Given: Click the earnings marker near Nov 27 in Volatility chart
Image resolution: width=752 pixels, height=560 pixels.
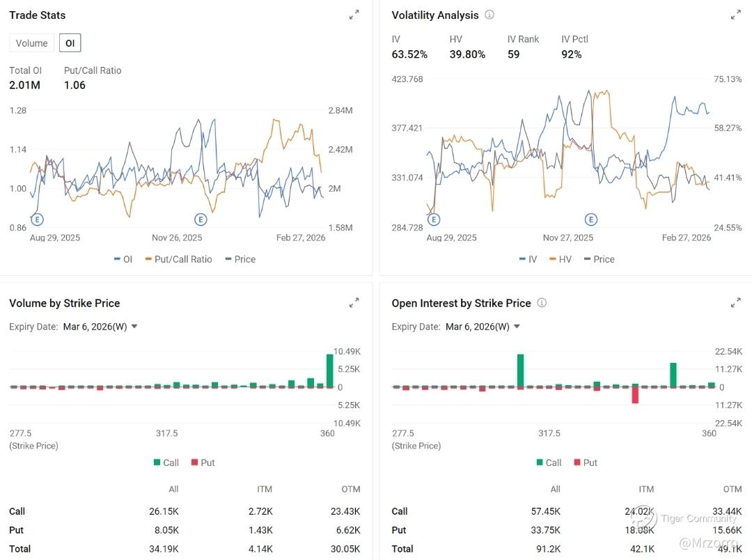Looking at the screenshot, I should (590, 219).
